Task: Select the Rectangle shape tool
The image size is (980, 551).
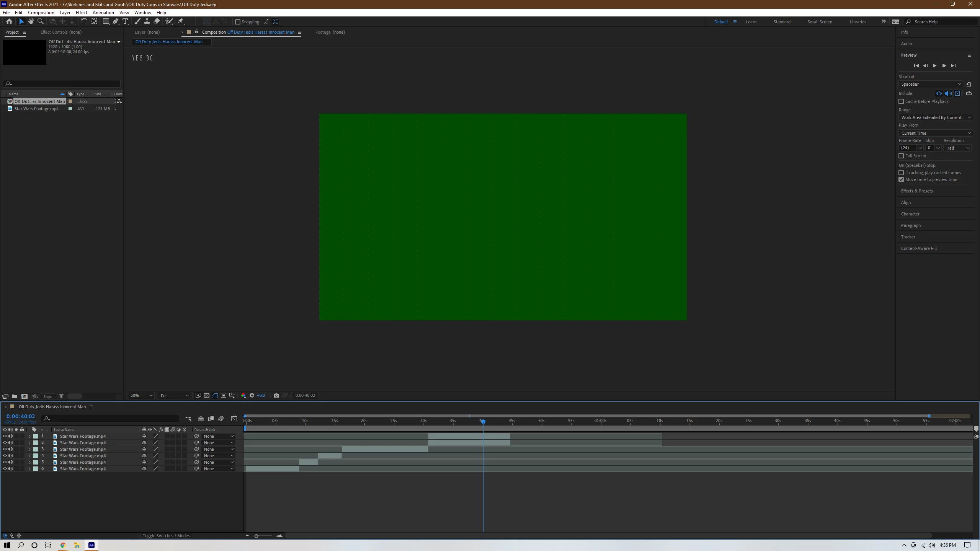Action: point(106,21)
